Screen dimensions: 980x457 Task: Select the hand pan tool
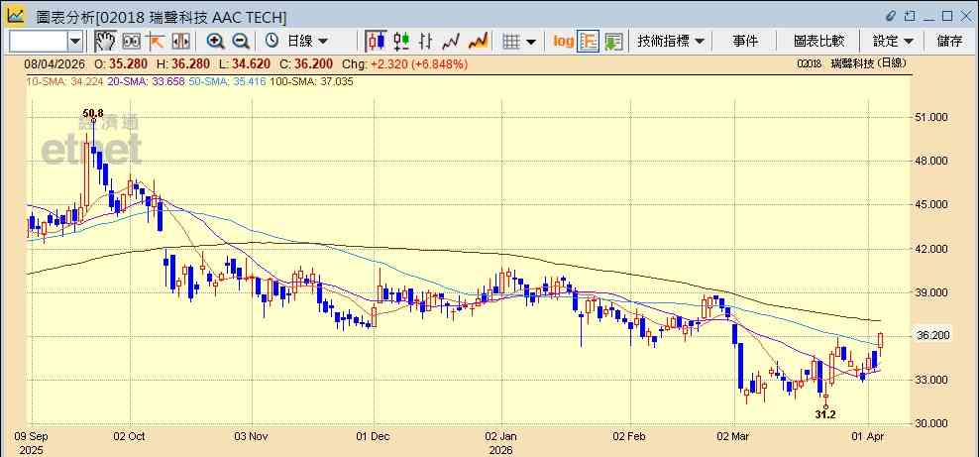pos(106,42)
